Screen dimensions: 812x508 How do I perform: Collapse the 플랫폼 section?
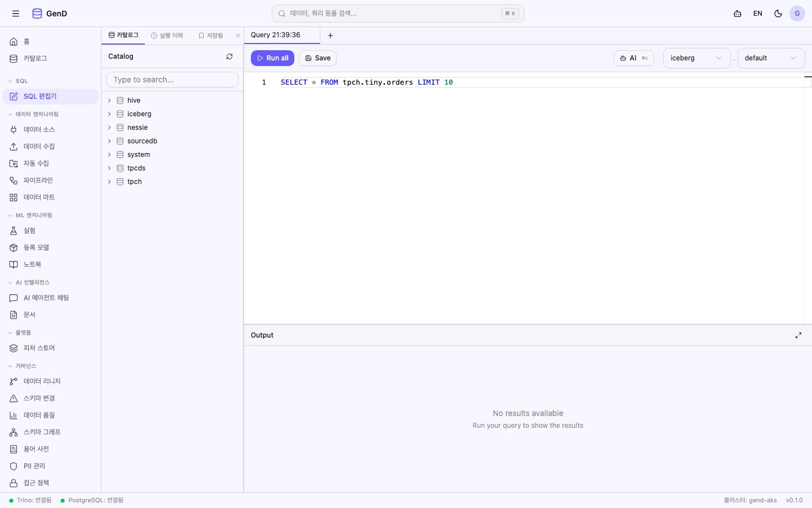[x=19, y=333]
